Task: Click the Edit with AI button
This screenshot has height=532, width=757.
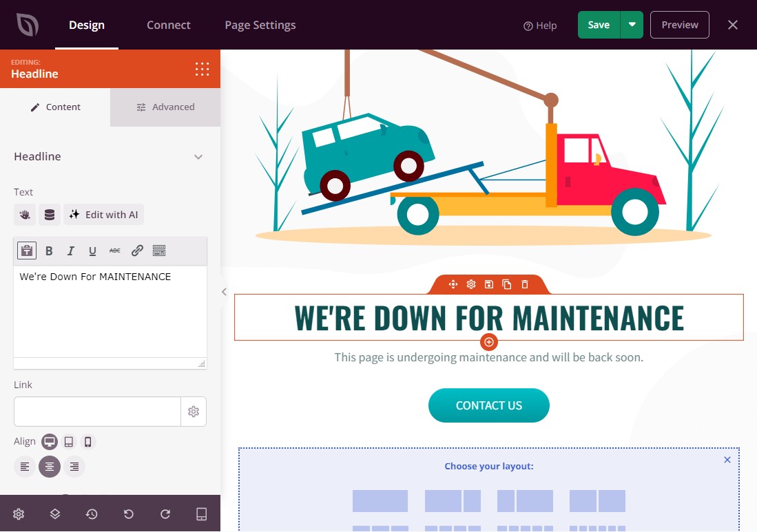Action: 104,215
